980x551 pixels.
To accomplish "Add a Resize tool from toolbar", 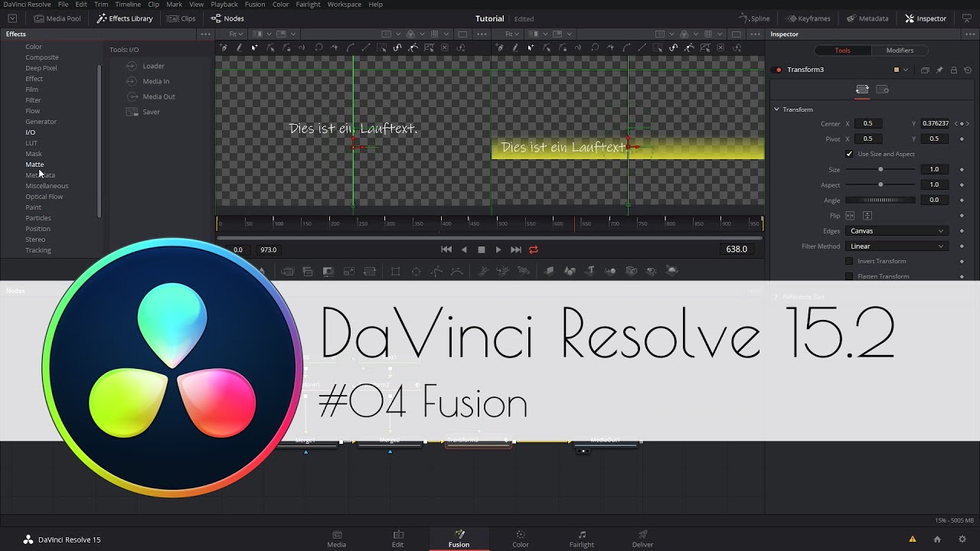I will pyautogui.click(x=348, y=271).
